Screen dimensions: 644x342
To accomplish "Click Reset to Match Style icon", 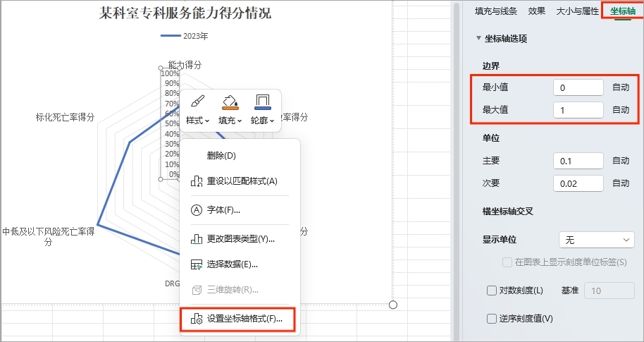I will (x=197, y=181).
